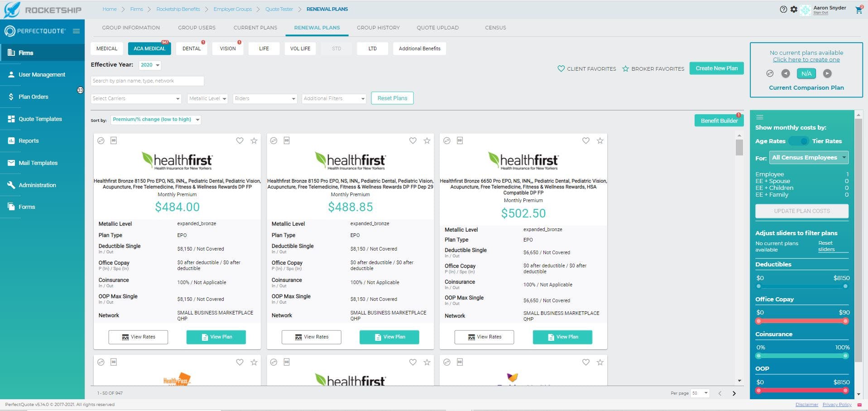Click the plan name search field

click(x=147, y=81)
